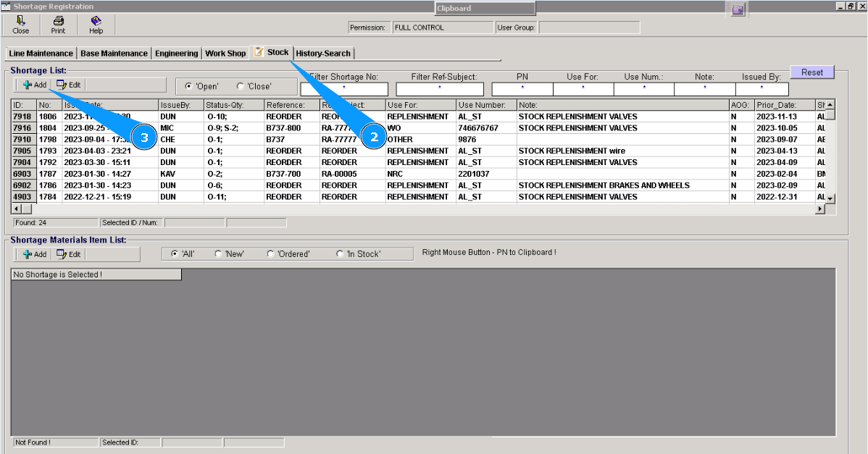The height and width of the screenshot is (454, 868).
Task: Select the 'In Stock' materials filter
Action: tap(340, 254)
